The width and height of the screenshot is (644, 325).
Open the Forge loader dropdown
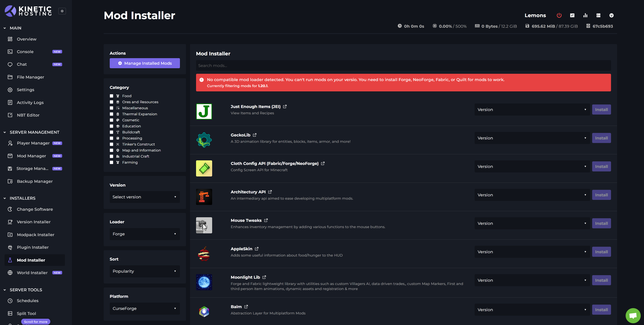coord(144,234)
